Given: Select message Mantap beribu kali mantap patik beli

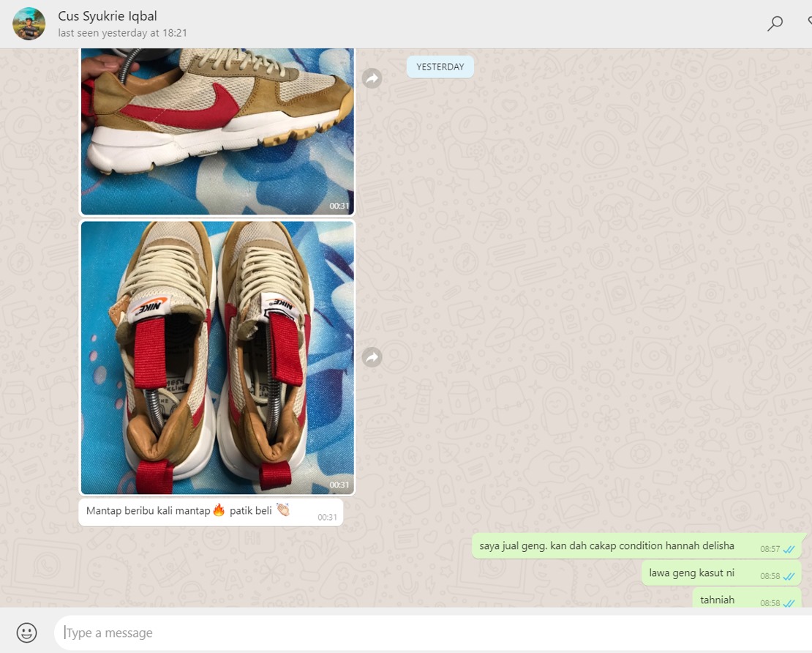Looking at the screenshot, I should tap(211, 512).
